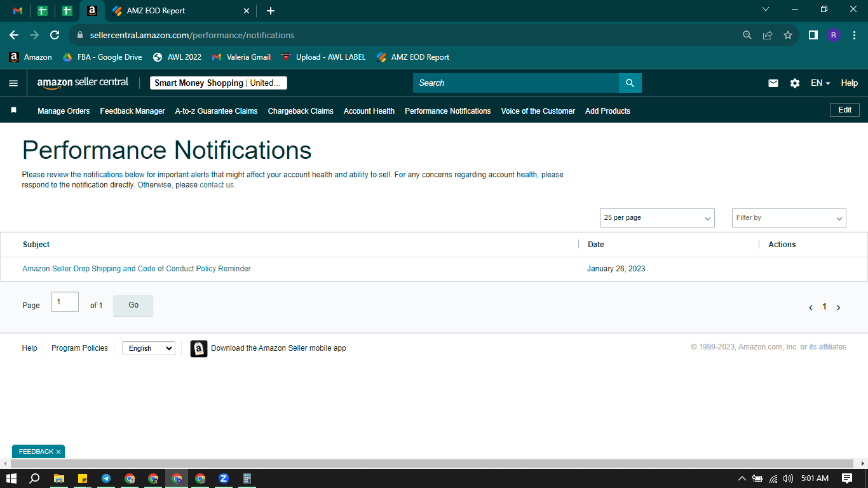Go to next page arrow in pagination

(x=838, y=308)
